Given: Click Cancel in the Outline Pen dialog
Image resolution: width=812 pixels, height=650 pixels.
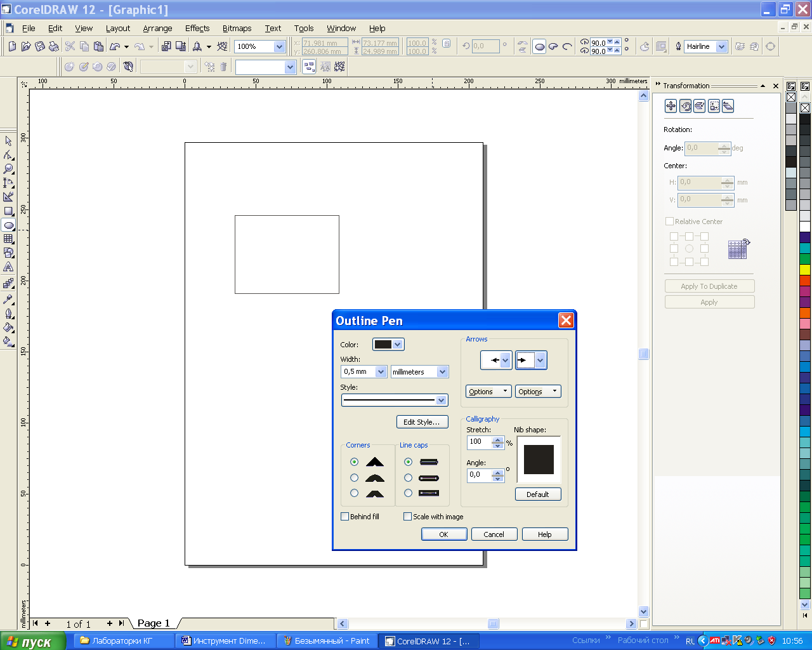Looking at the screenshot, I should click(x=494, y=534).
